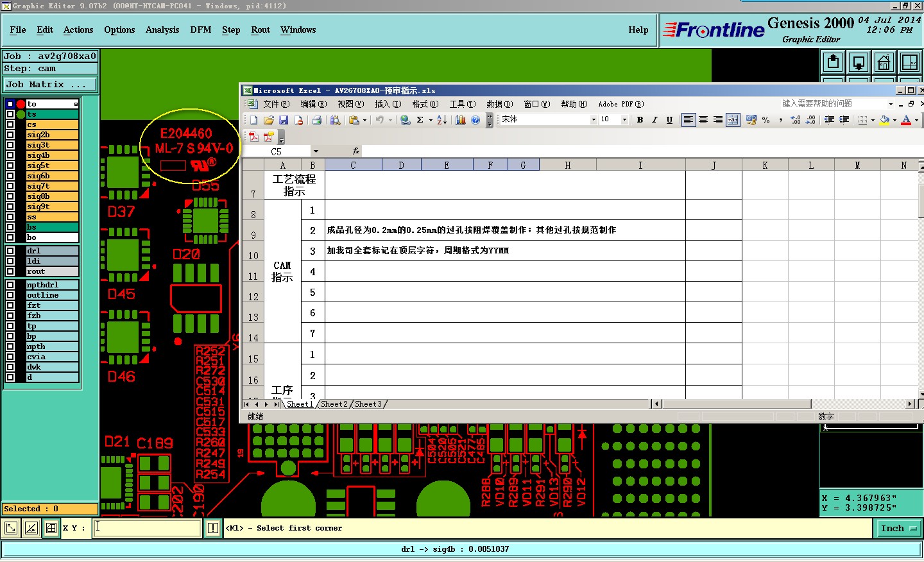Open the Actions menu in Genesis

(x=78, y=30)
